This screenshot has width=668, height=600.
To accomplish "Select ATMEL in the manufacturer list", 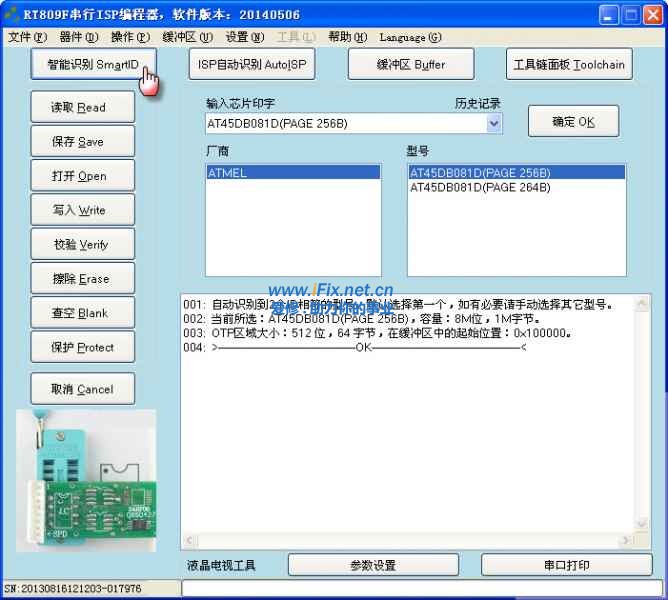I will pyautogui.click(x=292, y=173).
